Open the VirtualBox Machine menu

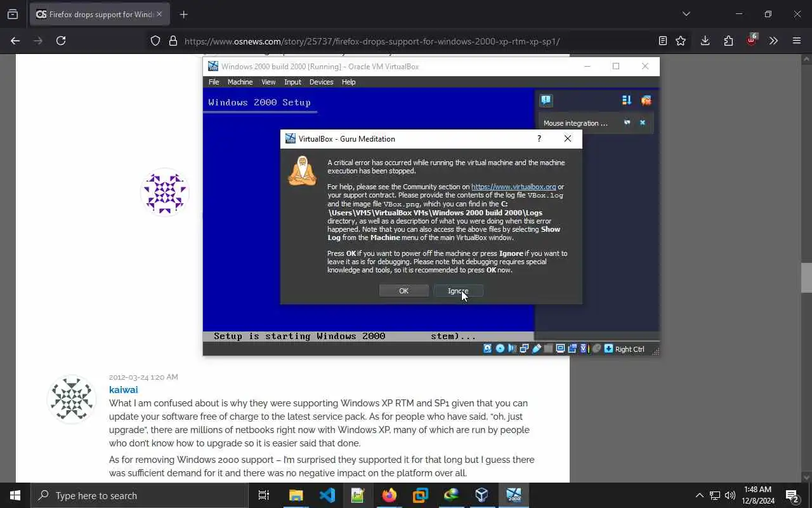[x=240, y=82]
